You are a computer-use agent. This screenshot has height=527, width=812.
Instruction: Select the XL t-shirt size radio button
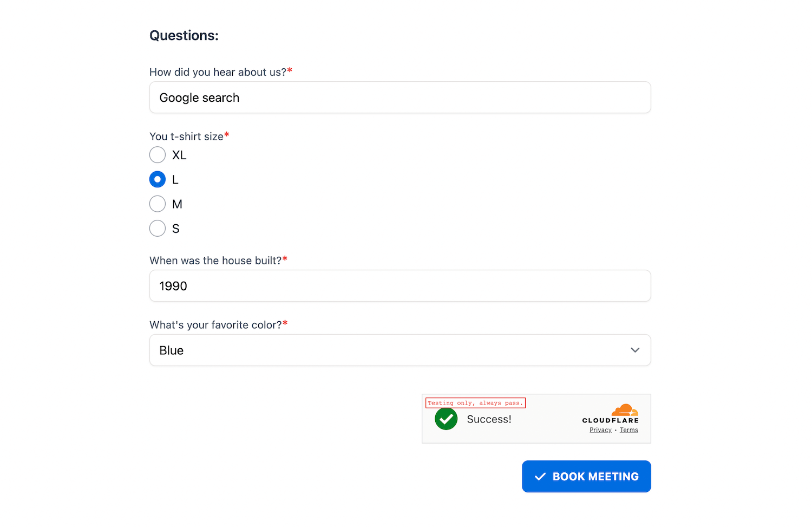[x=158, y=155]
